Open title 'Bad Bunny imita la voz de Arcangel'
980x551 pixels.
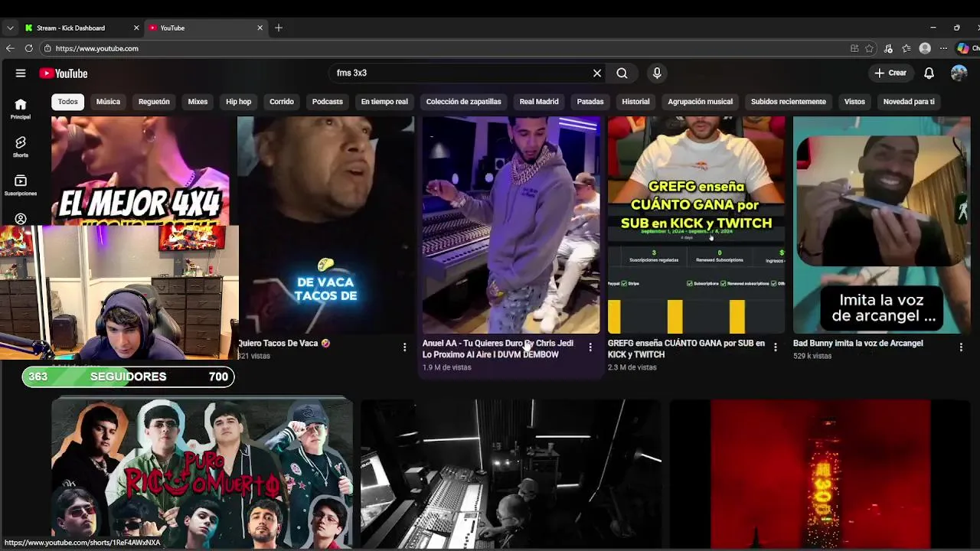coord(858,344)
